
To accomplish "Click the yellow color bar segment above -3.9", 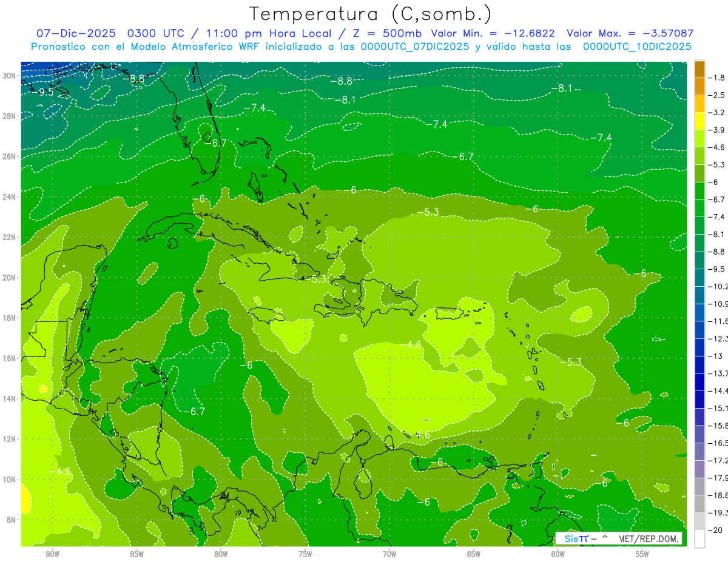I will [699, 121].
